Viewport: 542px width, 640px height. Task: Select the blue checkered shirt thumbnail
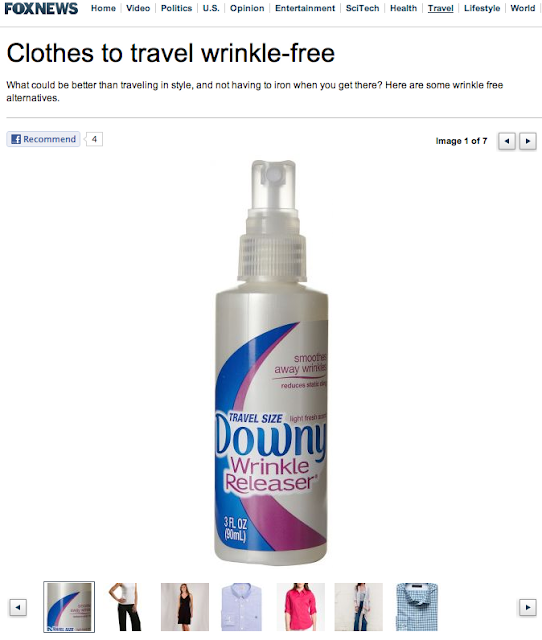(x=417, y=607)
